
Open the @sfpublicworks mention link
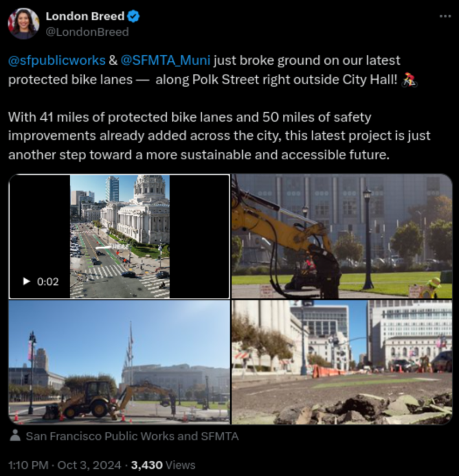57,60
